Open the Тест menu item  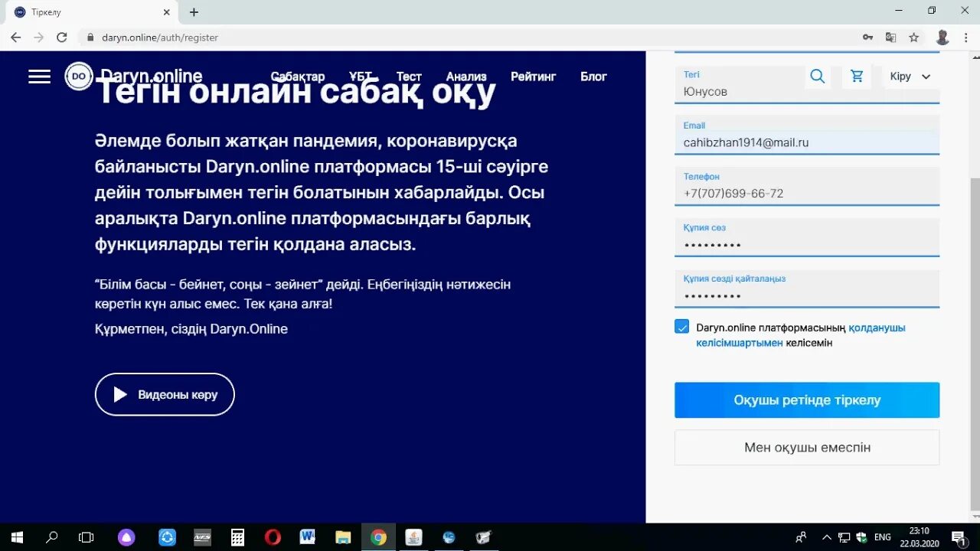(409, 77)
